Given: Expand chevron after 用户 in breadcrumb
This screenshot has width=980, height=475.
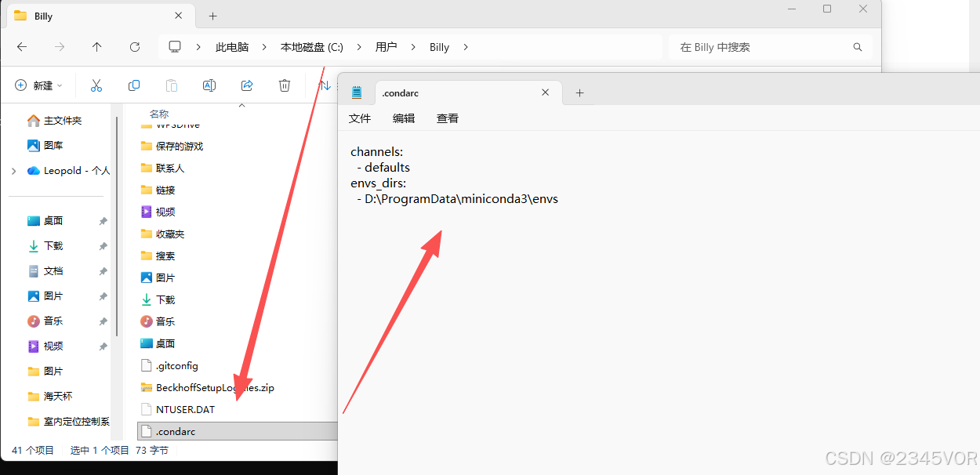Looking at the screenshot, I should [413, 47].
